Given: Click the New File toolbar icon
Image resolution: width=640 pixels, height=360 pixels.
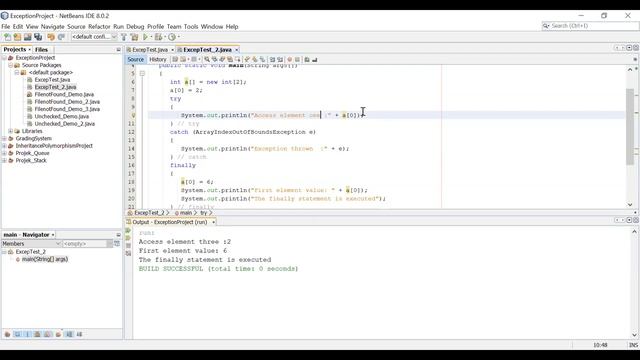Looking at the screenshot, I should pyautogui.click(x=7, y=37).
